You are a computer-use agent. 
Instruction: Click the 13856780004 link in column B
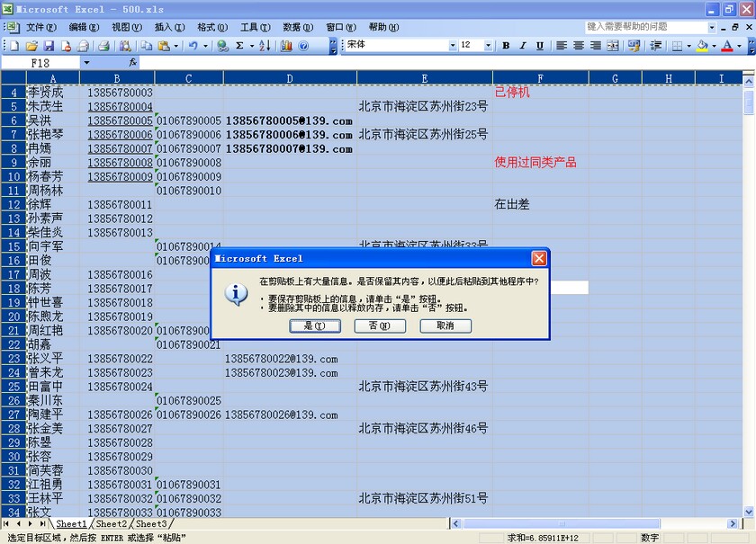pyautogui.click(x=120, y=106)
